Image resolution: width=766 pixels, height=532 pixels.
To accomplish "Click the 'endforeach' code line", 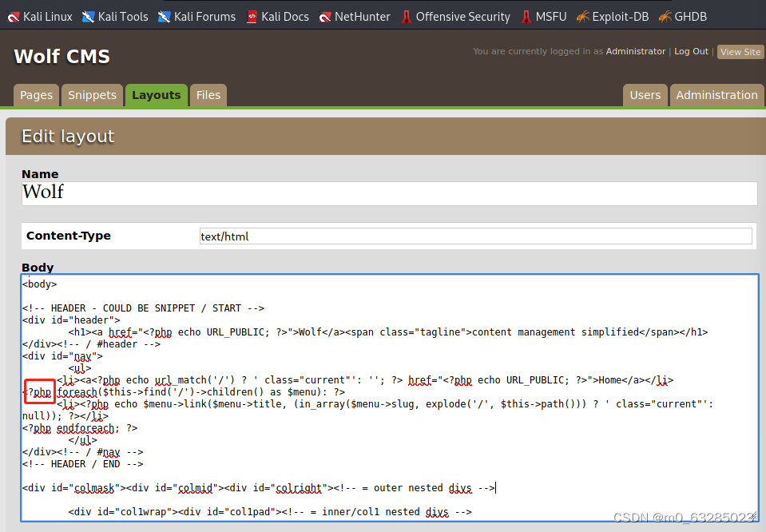I will 80,428.
